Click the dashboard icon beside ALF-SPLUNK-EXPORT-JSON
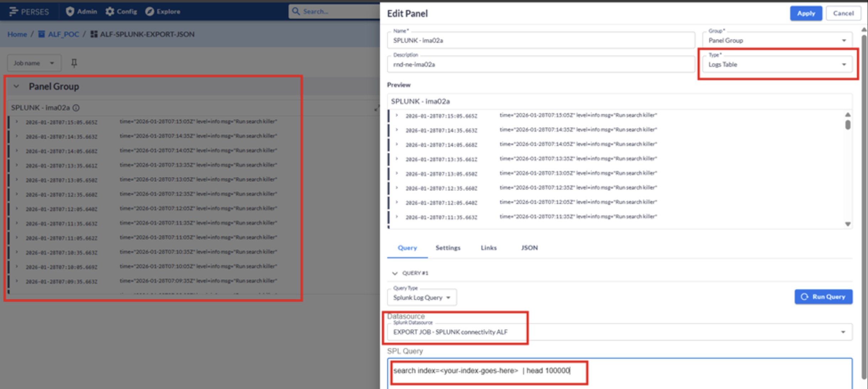This screenshot has height=389, width=868. pos(94,34)
